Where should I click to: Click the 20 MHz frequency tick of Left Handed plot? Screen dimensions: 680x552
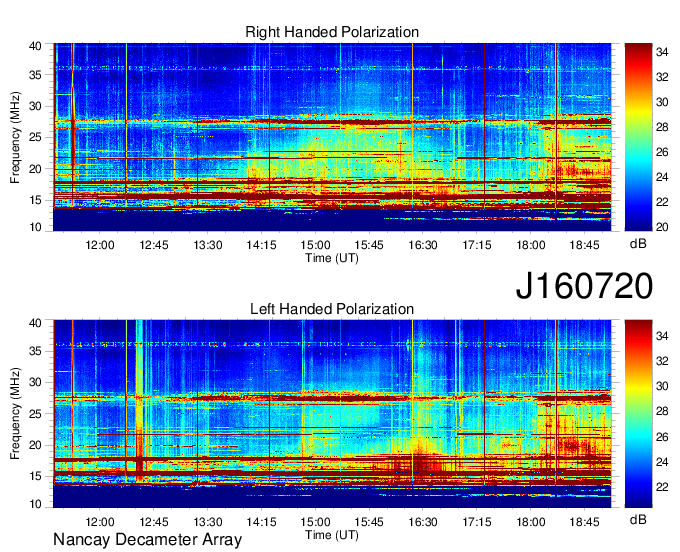[x=36, y=445]
